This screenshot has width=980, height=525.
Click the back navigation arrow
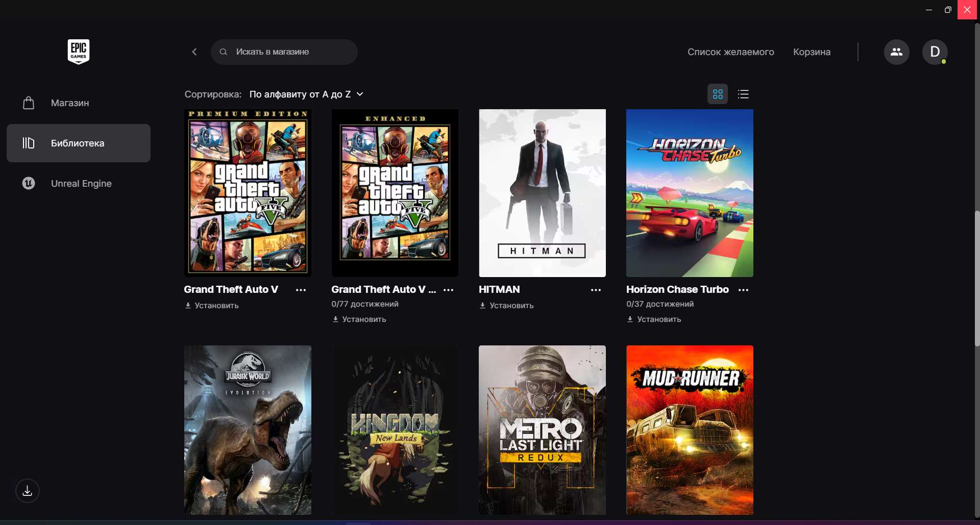click(194, 52)
